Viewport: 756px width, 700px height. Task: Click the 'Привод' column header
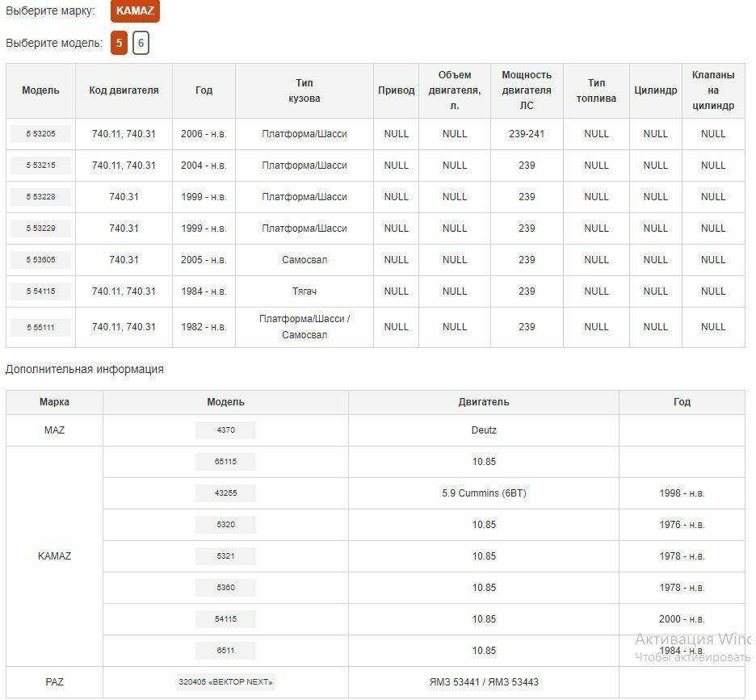tap(397, 90)
